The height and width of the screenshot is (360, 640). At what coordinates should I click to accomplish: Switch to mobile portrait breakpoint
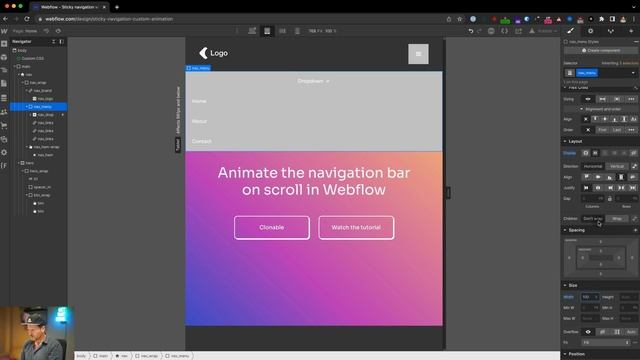pyautogui.click(x=297, y=31)
